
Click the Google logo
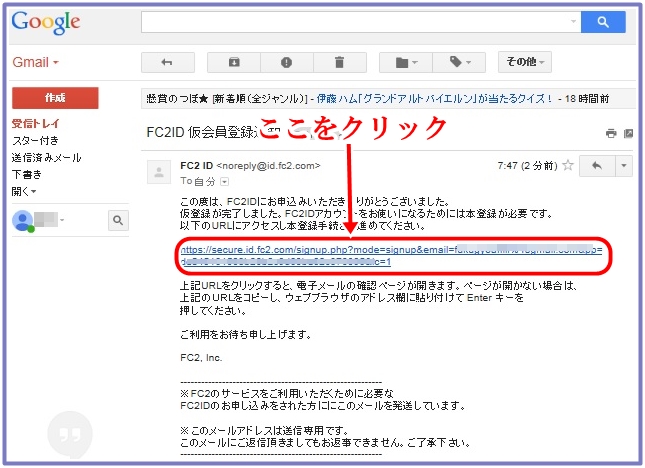coord(45,23)
